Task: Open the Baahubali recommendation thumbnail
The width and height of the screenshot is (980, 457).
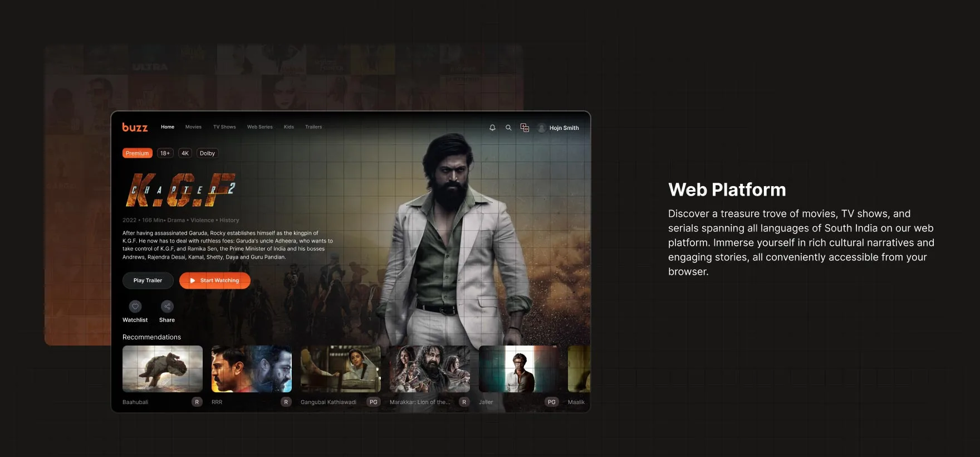Action: click(x=163, y=368)
